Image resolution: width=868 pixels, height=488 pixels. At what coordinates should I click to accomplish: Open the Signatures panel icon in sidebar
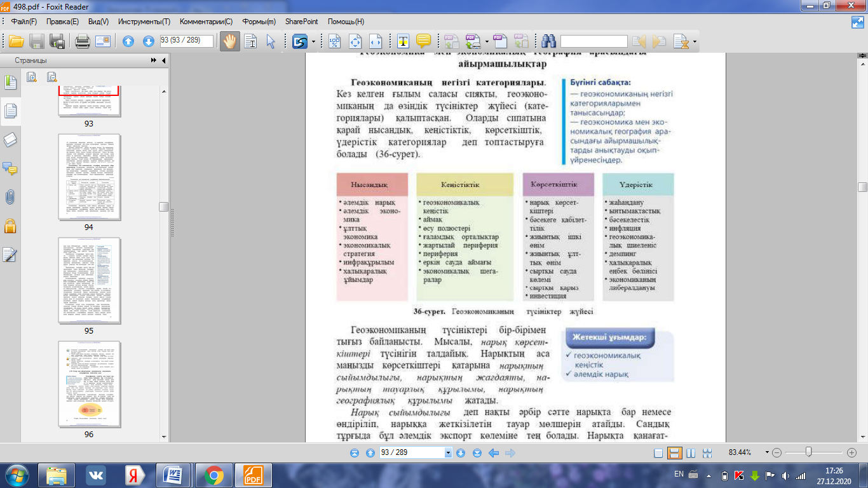[x=11, y=254]
